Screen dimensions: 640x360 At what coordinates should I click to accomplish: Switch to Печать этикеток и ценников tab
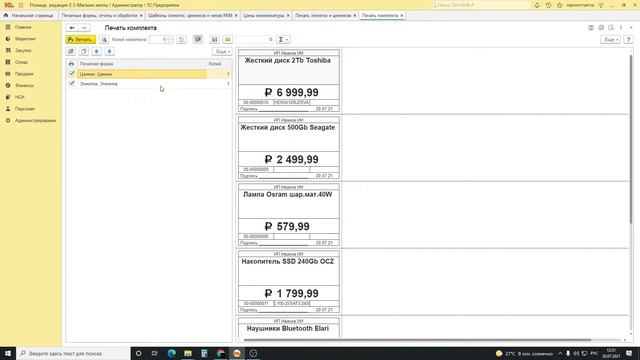click(x=323, y=16)
